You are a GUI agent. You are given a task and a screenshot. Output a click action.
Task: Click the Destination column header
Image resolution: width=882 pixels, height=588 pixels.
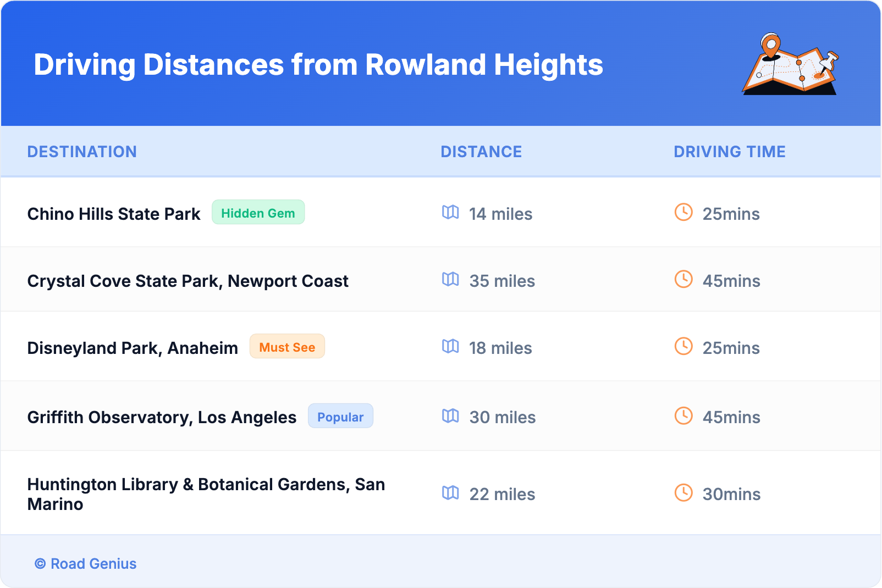[x=82, y=152]
